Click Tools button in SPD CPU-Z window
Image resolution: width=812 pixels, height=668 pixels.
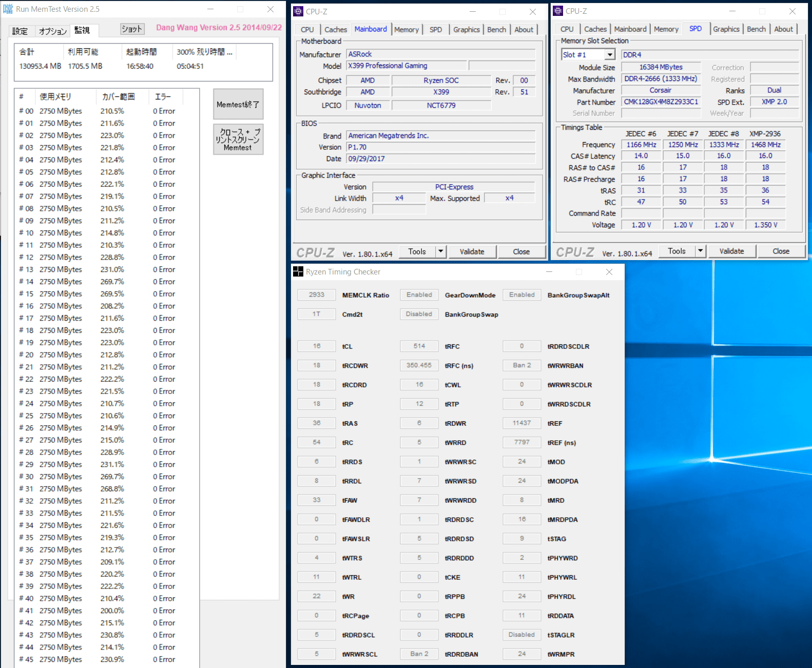tap(676, 251)
